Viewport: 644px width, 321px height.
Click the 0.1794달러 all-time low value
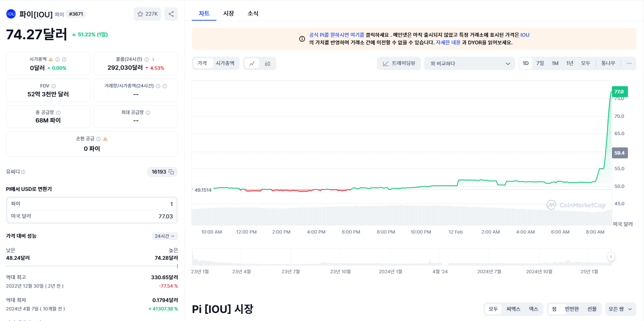coord(165,300)
